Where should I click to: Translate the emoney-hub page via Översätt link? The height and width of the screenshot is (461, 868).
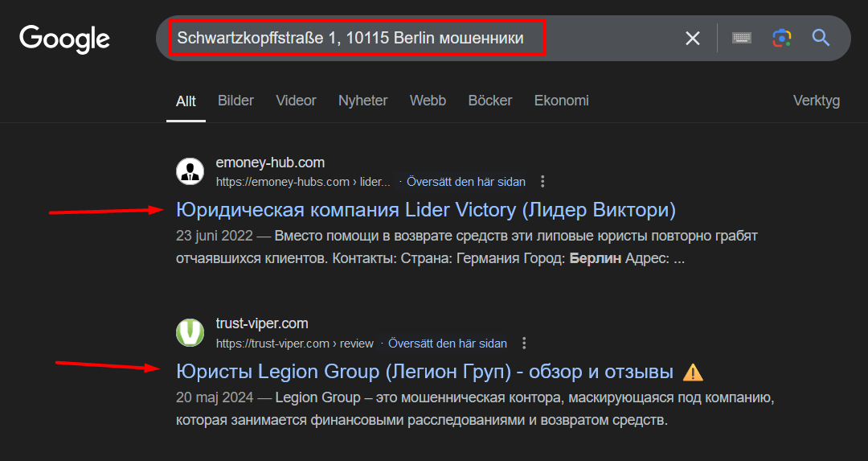(x=467, y=181)
